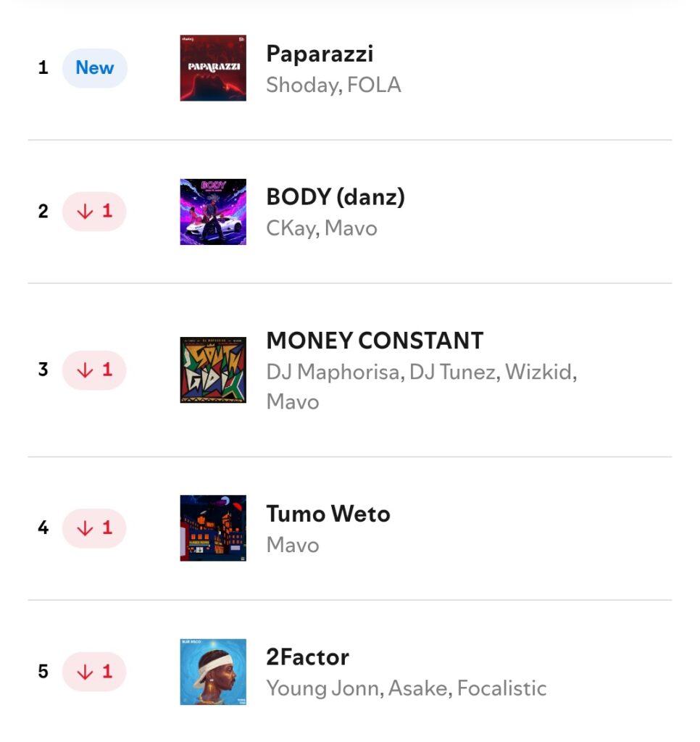Click the down-one badge beside MONEY CONSTANT
Screen dimensions: 700x742
coord(95,370)
